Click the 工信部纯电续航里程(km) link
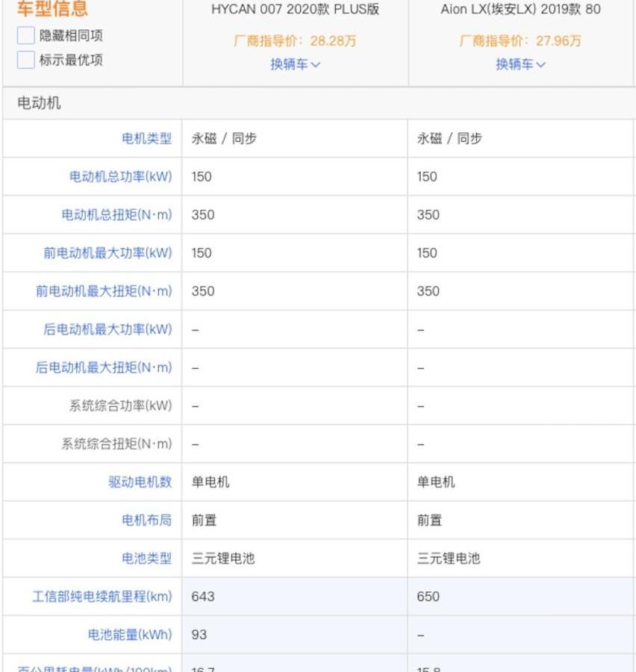 coord(102,596)
